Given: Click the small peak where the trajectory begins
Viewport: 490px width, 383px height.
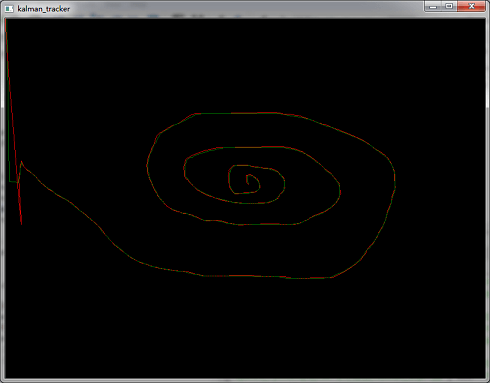Looking at the screenshot, I should 22,162.
